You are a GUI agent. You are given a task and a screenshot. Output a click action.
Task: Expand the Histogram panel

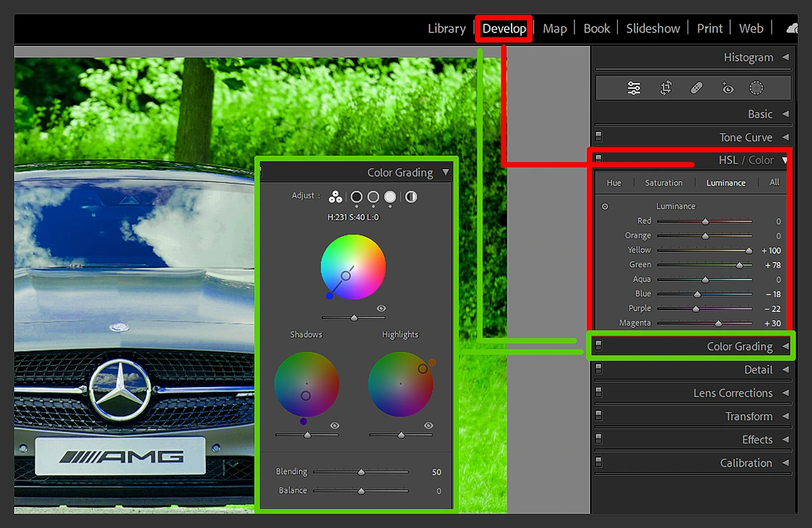click(786, 58)
